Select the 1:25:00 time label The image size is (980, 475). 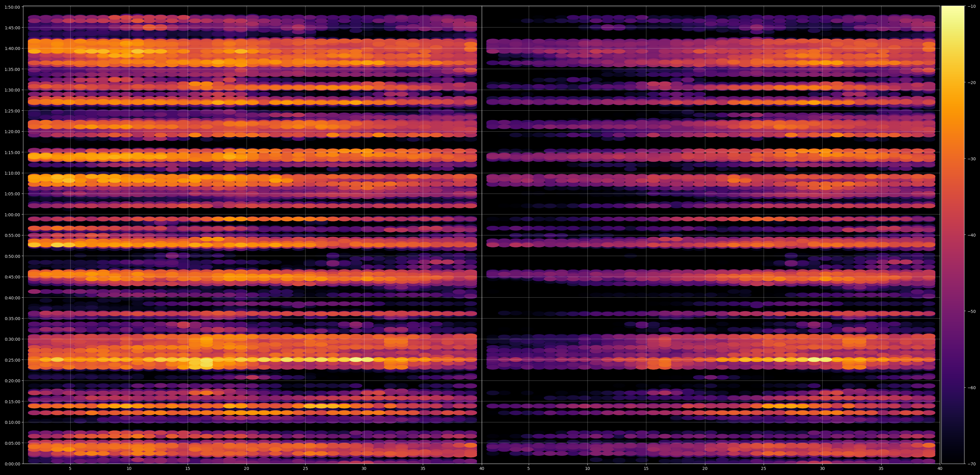point(13,111)
